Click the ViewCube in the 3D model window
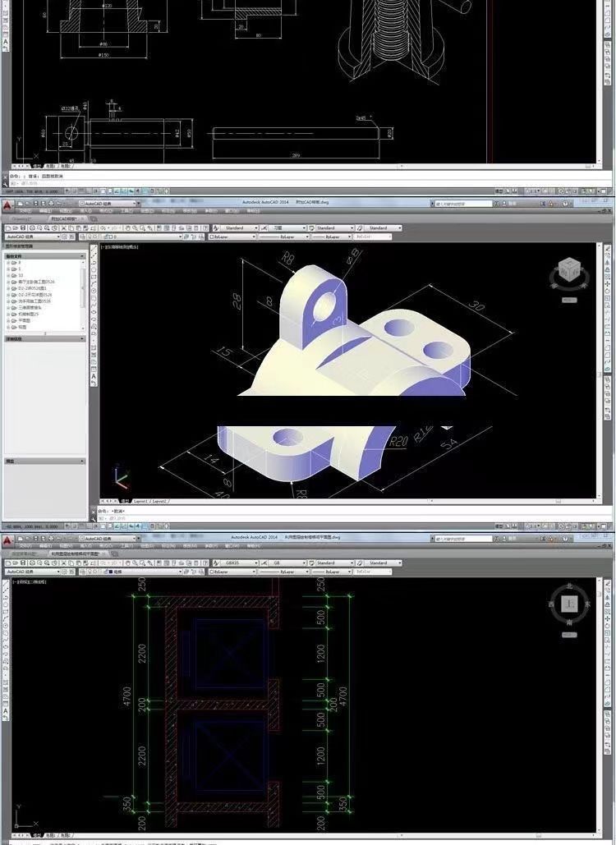 pyautogui.click(x=568, y=270)
